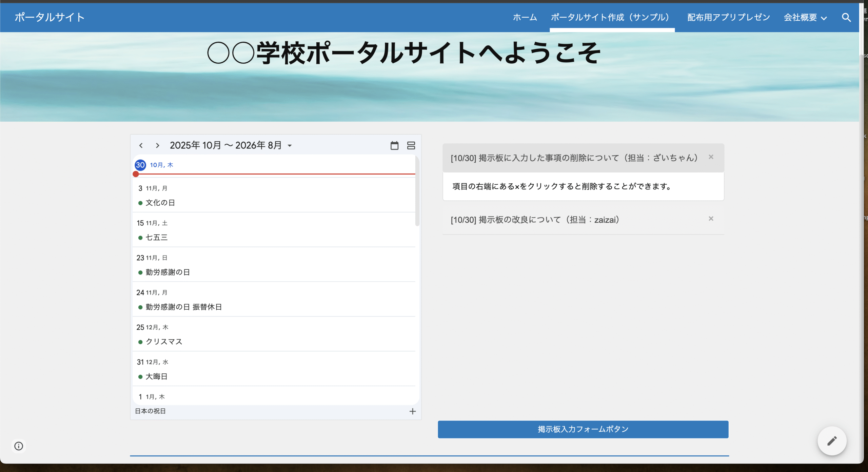868x472 pixels.
Task: Click the 文化の日 event marker dot
Action: coord(140,203)
